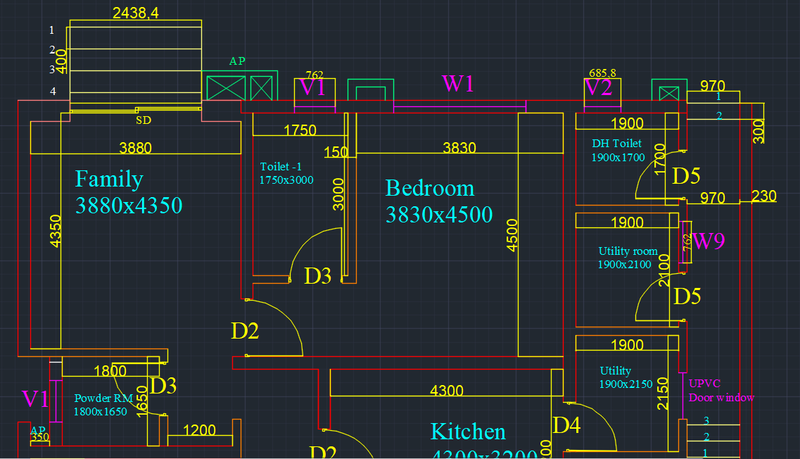Click the 4500 vertical dimension
Image resolution: width=800 pixels, height=459 pixels.
[512, 235]
